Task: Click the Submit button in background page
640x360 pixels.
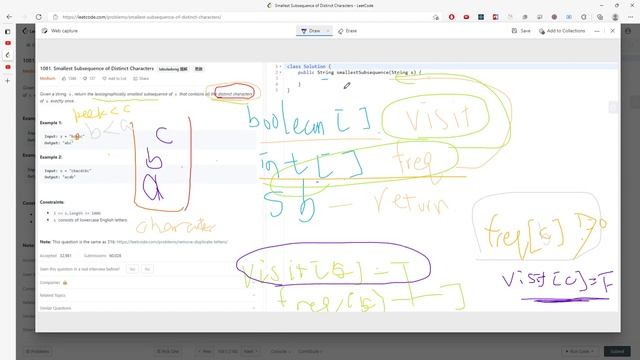Action: point(617,351)
